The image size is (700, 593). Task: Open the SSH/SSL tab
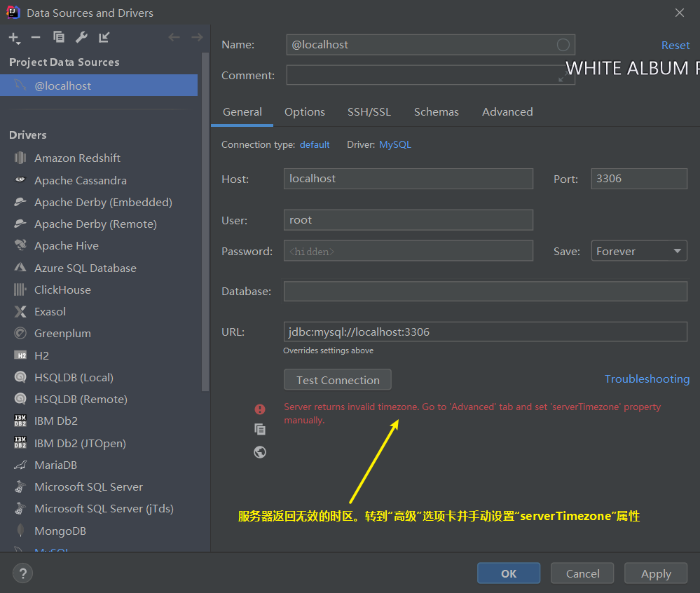[369, 112]
